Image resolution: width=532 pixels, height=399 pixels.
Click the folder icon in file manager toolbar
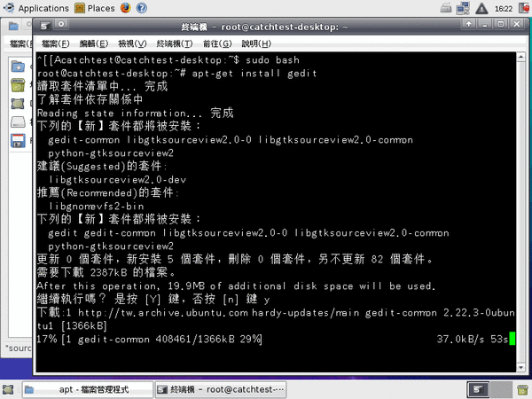(13, 26)
